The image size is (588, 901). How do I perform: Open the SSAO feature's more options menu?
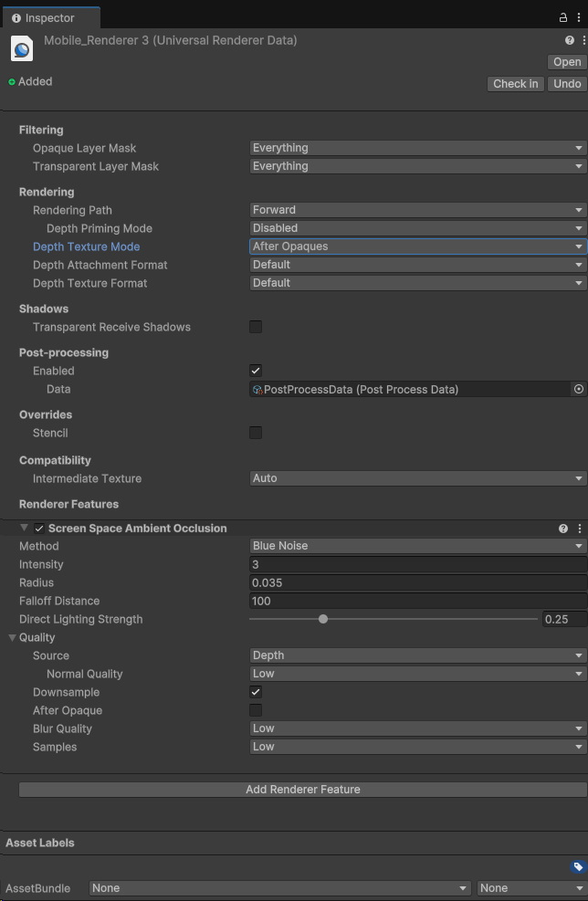click(x=579, y=528)
